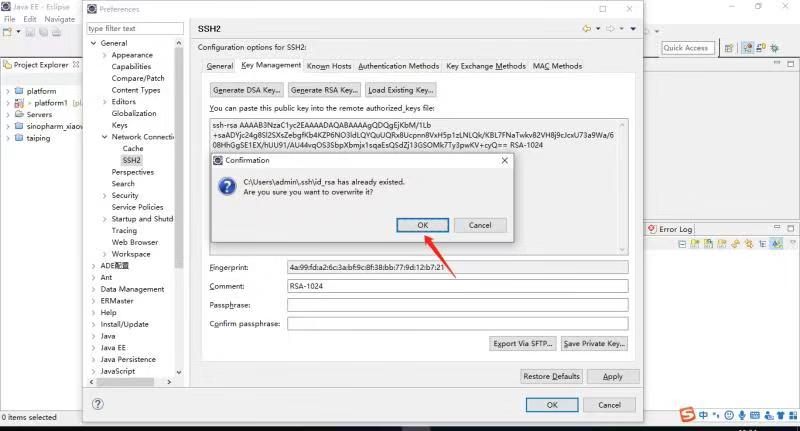The image size is (800, 431).
Task: Click the forward arrow in Preferences header
Action: click(610, 29)
